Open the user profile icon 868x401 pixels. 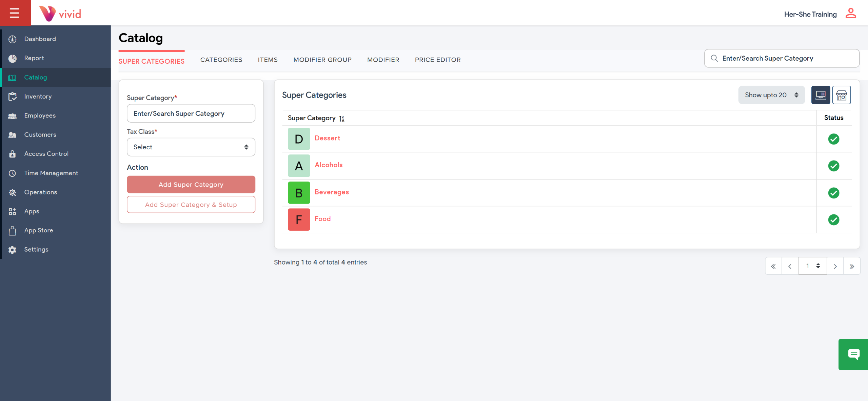click(x=850, y=14)
